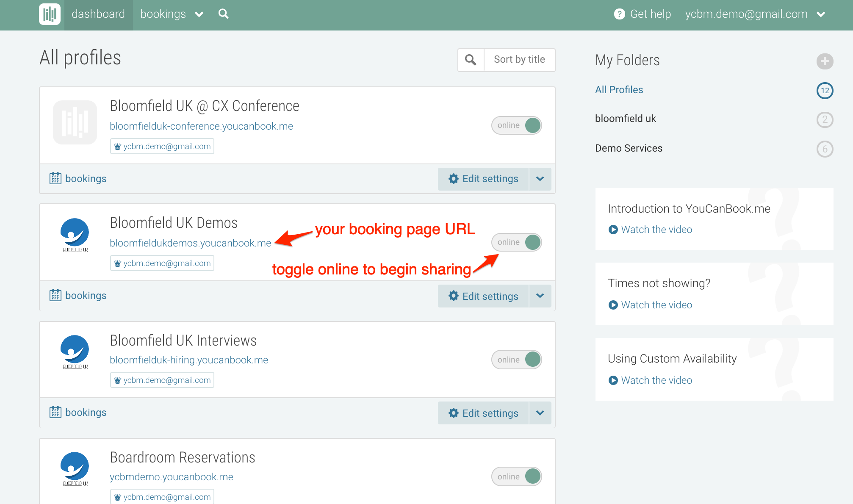Toggle online switch for Bloomfield UK Interviews
This screenshot has height=504, width=853.
[516, 360]
